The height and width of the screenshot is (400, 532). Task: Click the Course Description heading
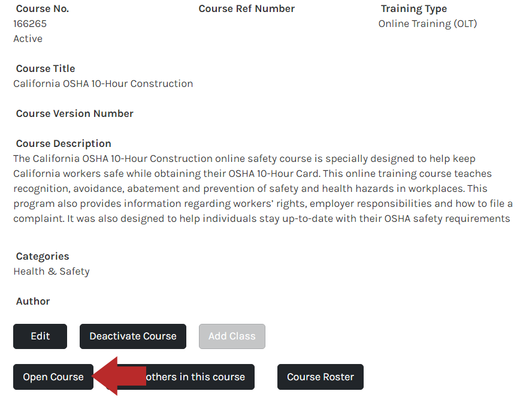point(64,144)
